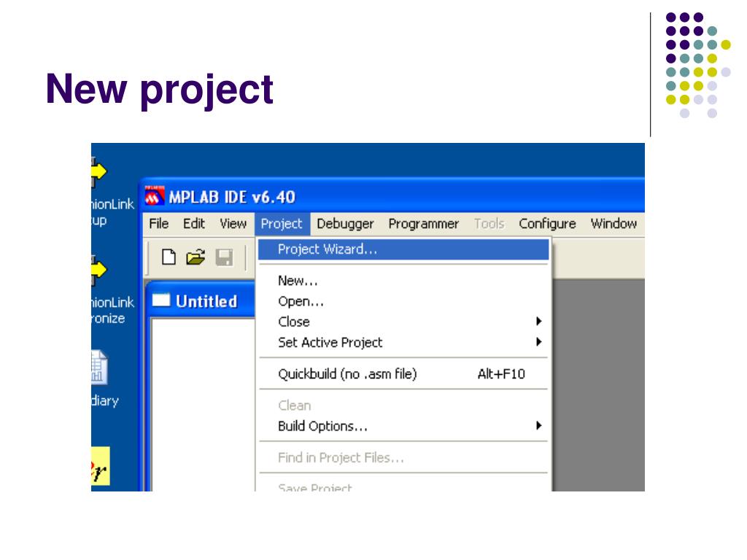747x560 pixels.
Task: Click Find in Project Files...
Action: 403,458
